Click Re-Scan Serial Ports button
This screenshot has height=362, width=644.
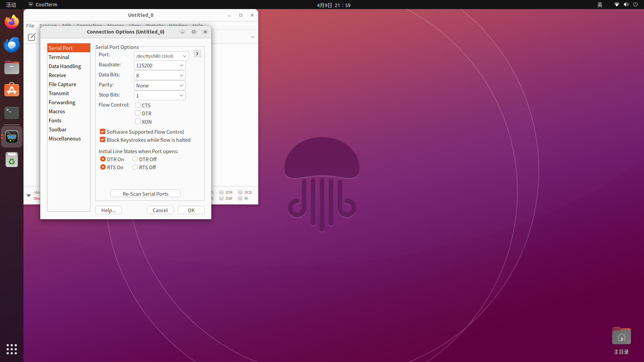tap(146, 194)
